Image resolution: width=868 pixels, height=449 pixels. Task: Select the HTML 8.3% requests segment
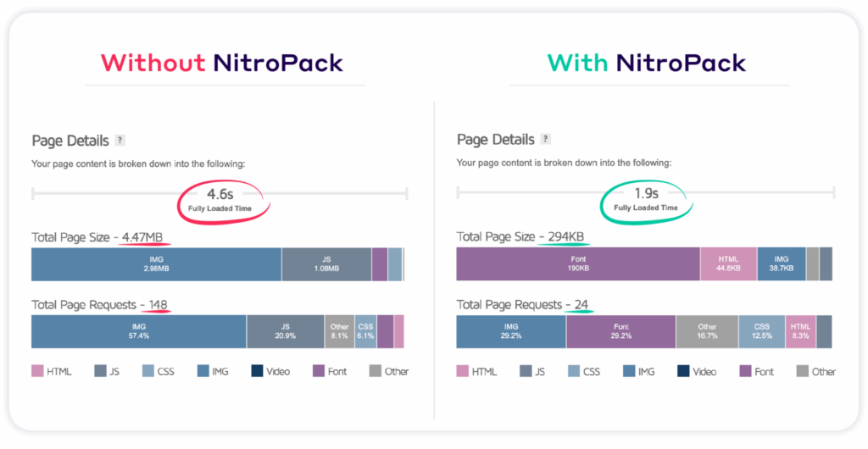coord(800,332)
